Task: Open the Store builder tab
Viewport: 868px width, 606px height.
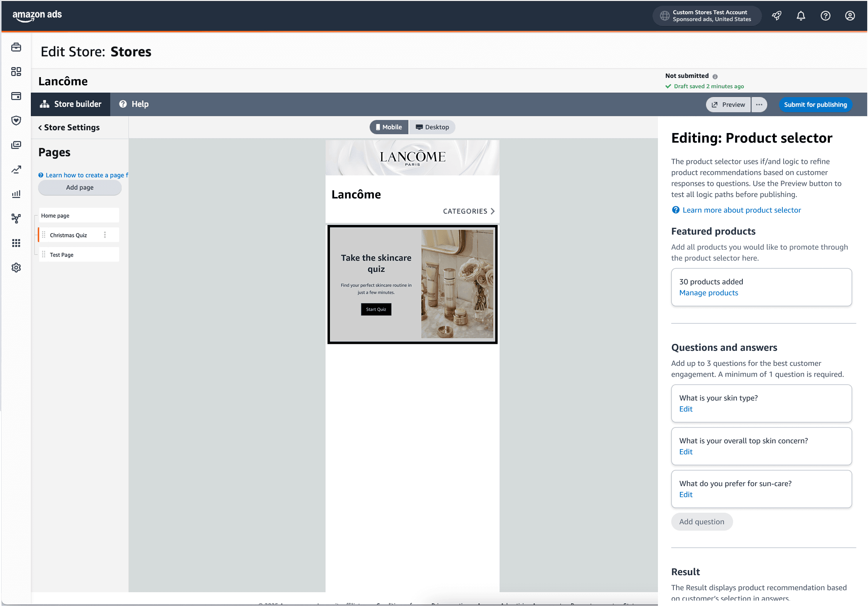Action: 71,104
